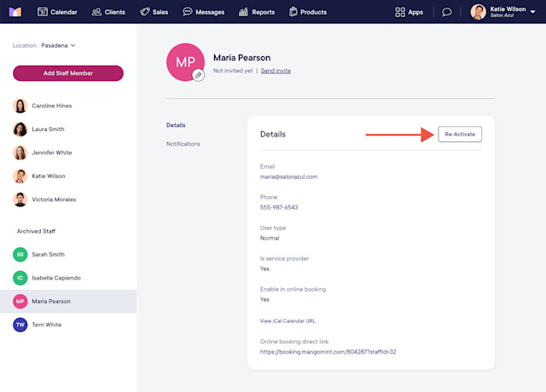Click the maria@salonazul.com email
This screenshot has width=546, height=392.
pyautogui.click(x=288, y=176)
